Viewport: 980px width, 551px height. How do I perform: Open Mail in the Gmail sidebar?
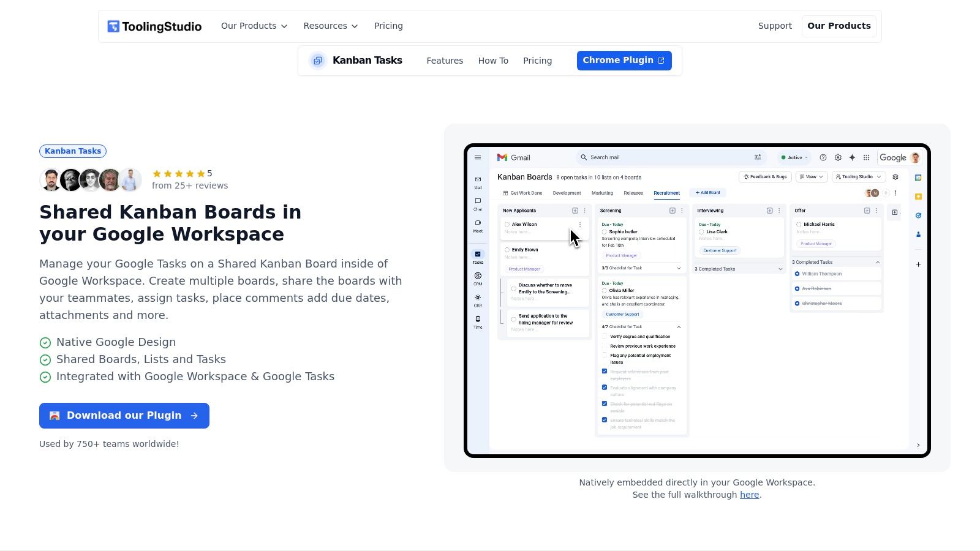tap(478, 182)
